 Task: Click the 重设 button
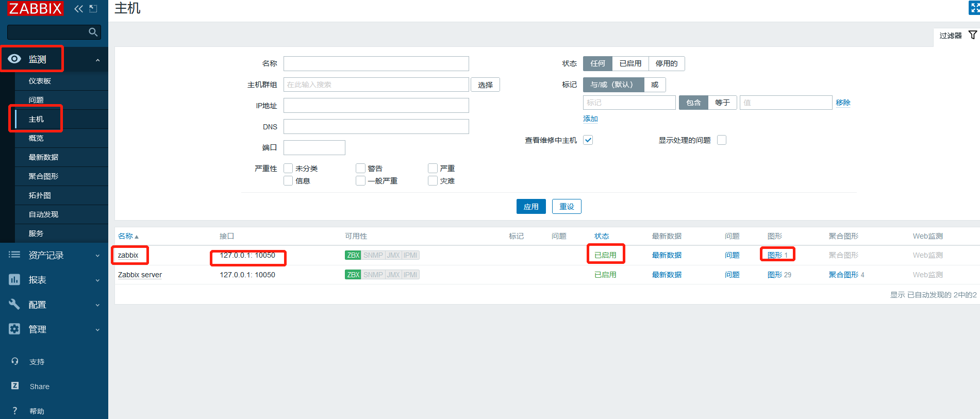coord(567,206)
